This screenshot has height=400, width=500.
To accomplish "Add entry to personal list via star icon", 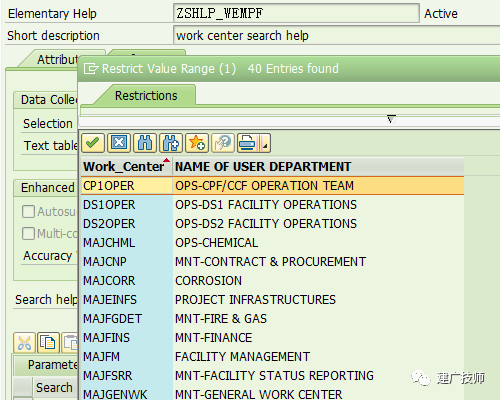I will click(197, 143).
